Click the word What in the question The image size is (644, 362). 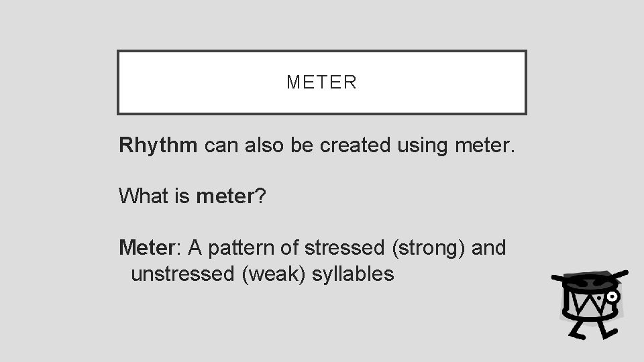[x=144, y=195]
